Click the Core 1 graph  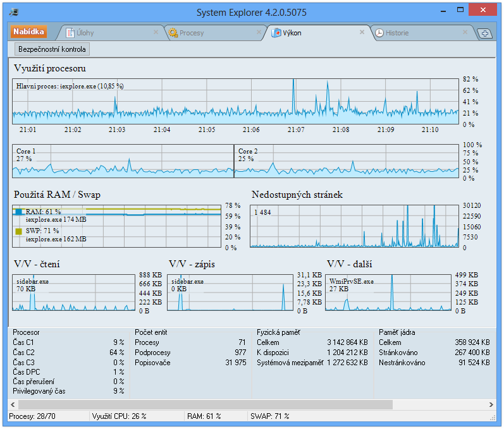[x=123, y=161]
